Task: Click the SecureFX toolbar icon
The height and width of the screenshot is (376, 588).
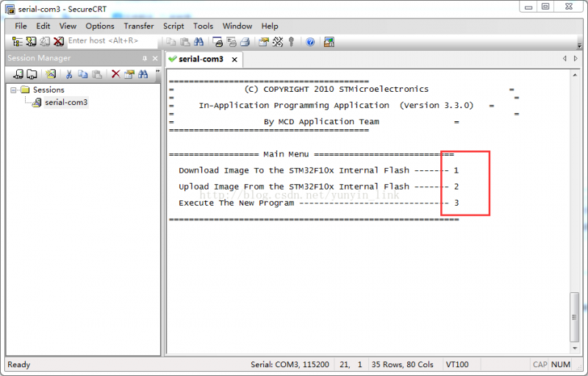Action: point(329,42)
